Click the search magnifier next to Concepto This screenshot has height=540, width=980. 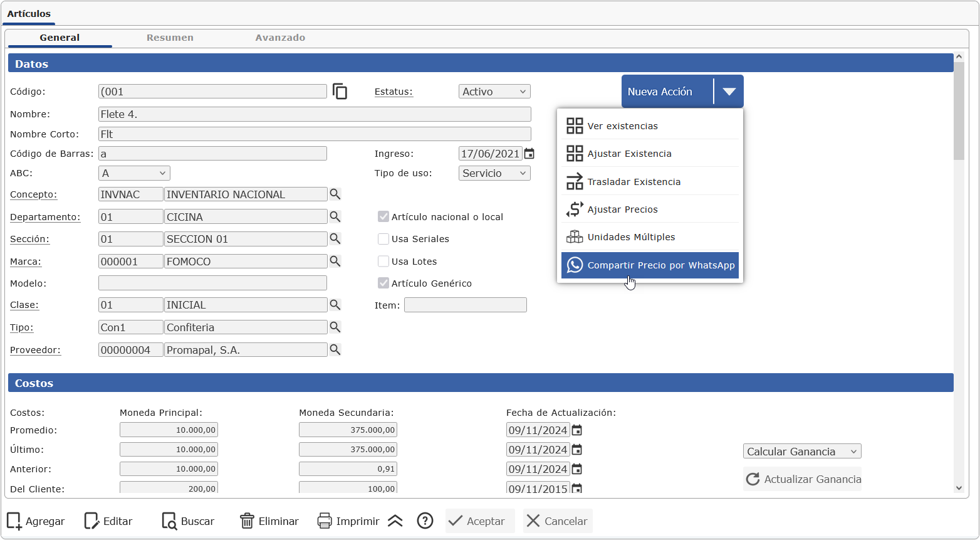[x=335, y=194]
